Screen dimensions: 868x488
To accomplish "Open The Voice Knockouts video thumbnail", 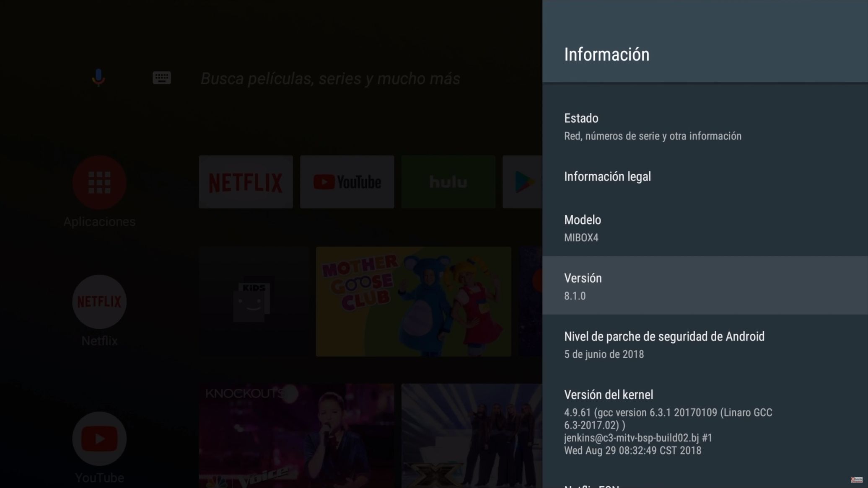I will coord(296,436).
